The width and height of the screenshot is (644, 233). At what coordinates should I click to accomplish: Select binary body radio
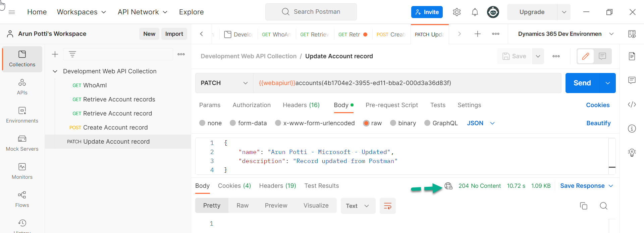click(x=393, y=123)
